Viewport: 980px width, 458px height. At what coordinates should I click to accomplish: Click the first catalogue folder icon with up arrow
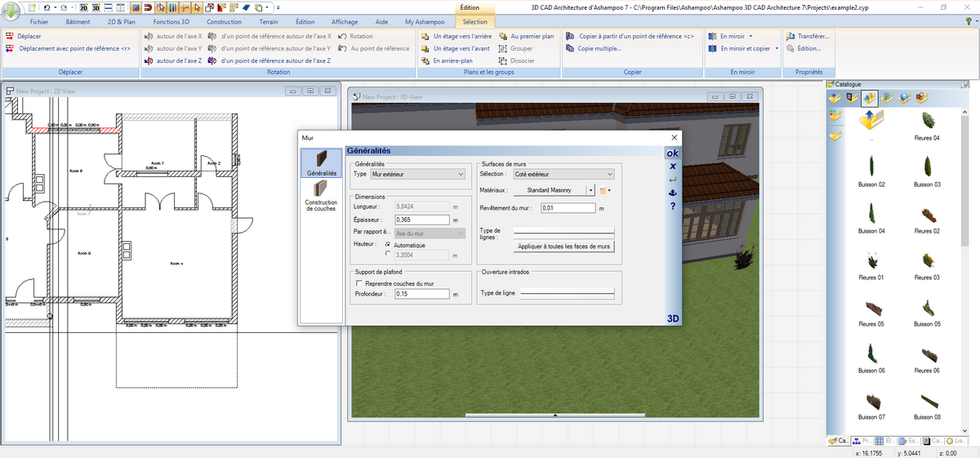click(835, 98)
